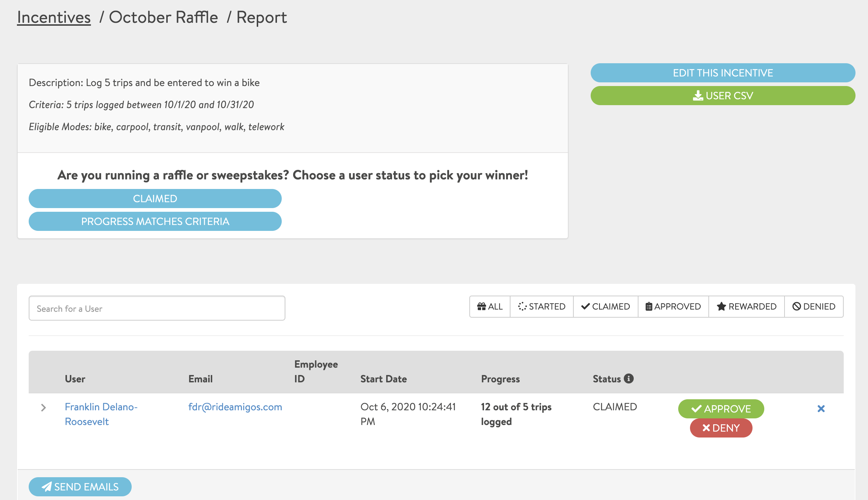868x500 pixels.
Task: Choose PROGRESS MATCHES CRITERIA winner option
Action: point(155,221)
